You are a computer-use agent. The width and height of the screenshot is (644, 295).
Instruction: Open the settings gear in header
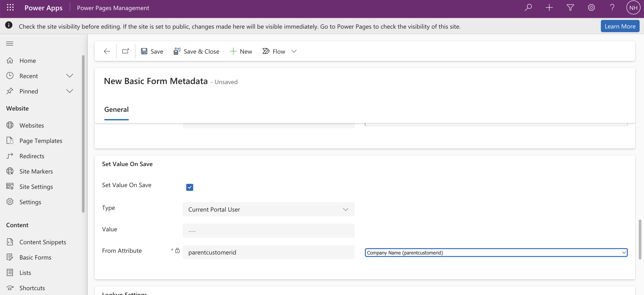[591, 8]
